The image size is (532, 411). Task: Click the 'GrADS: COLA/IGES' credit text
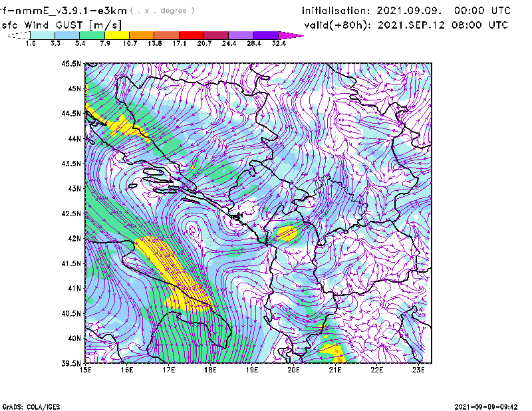(31, 407)
